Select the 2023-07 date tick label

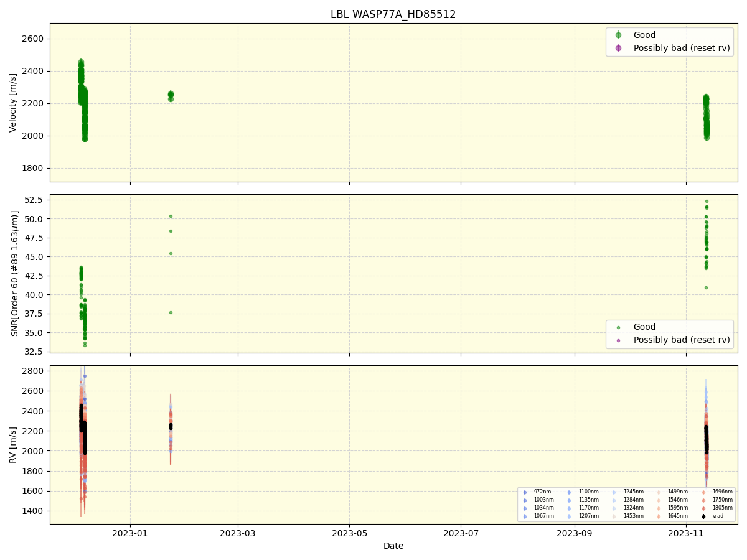pyautogui.click(x=461, y=533)
